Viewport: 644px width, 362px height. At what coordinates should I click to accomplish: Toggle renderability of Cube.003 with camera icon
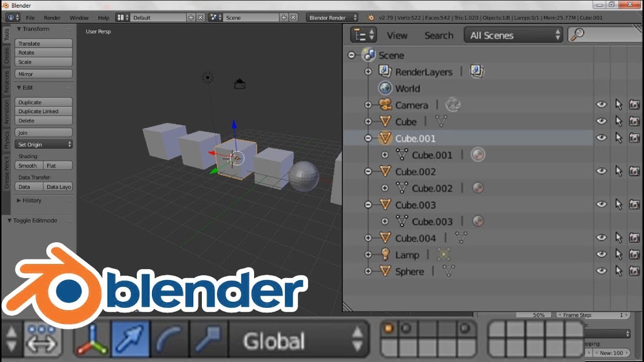634,205
